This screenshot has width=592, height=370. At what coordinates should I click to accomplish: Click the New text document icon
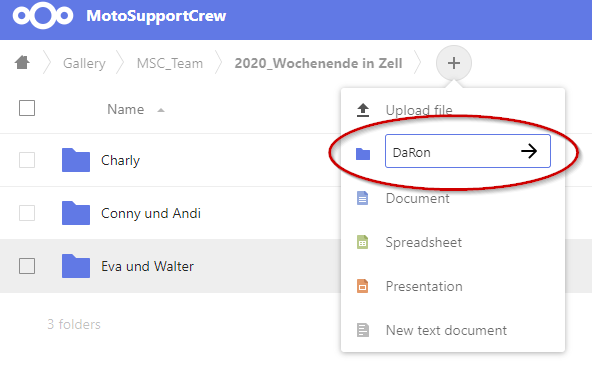[x=362, y=330]
